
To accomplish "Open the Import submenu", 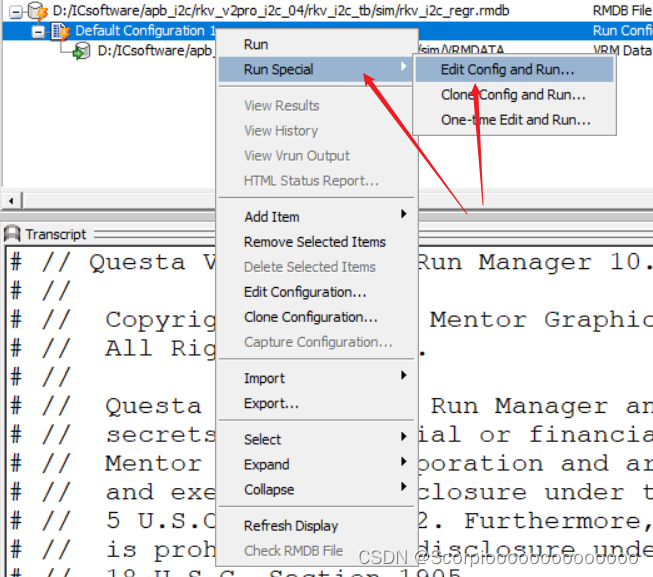I will [315, 378].
